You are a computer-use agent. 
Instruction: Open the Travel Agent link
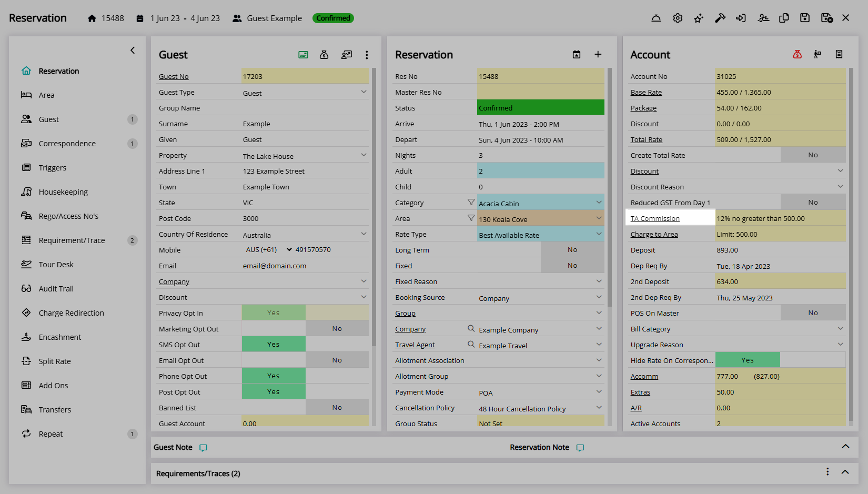[415, 345]
